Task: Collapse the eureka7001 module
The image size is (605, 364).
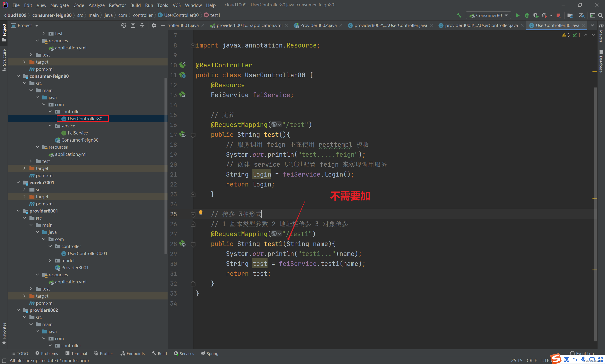Action: click(18, 182)
